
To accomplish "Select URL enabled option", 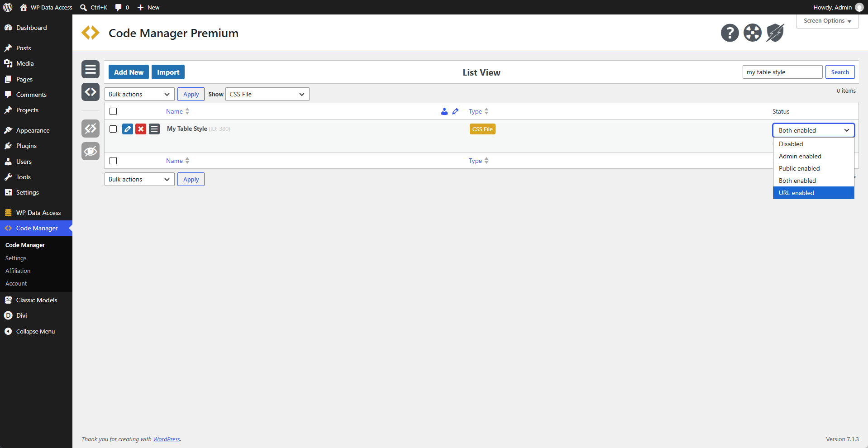I will (x=813, y=193).
